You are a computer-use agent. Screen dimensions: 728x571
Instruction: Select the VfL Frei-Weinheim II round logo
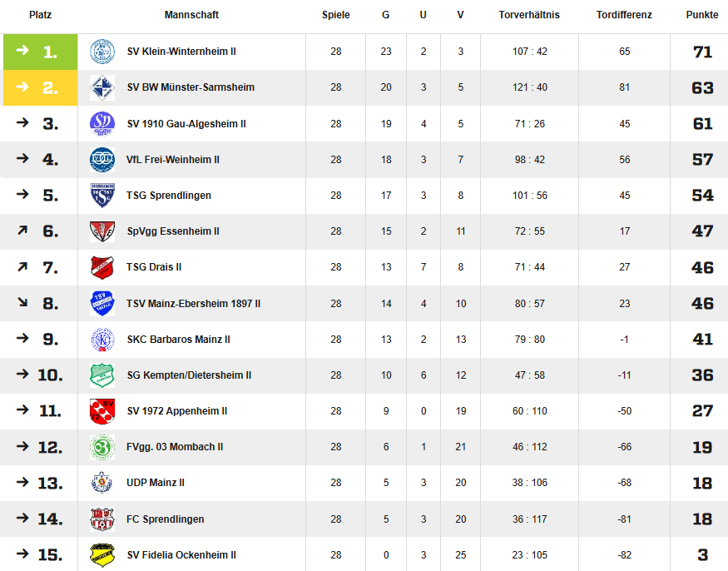tap(102, 159)
